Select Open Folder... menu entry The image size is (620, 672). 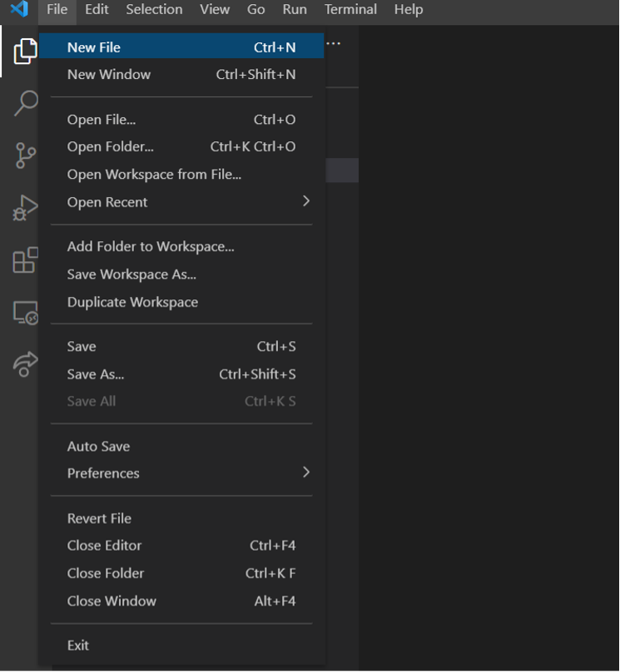coord(181,146)
